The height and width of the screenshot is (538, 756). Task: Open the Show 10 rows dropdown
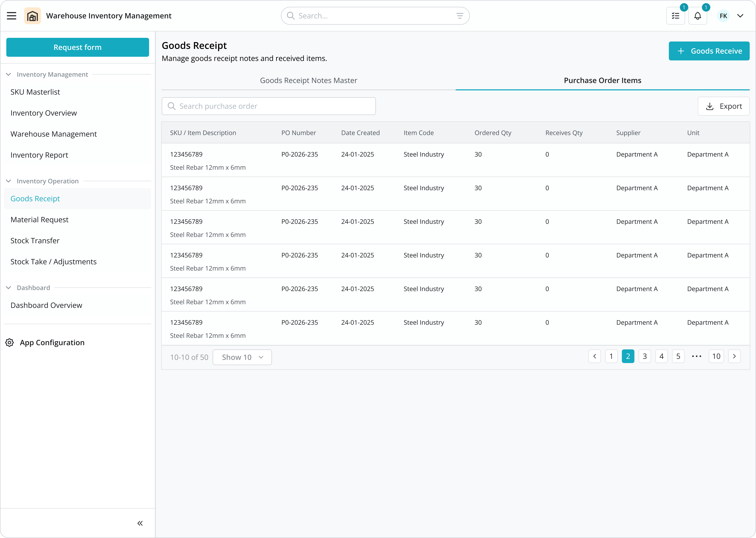(x=242, y=357)
